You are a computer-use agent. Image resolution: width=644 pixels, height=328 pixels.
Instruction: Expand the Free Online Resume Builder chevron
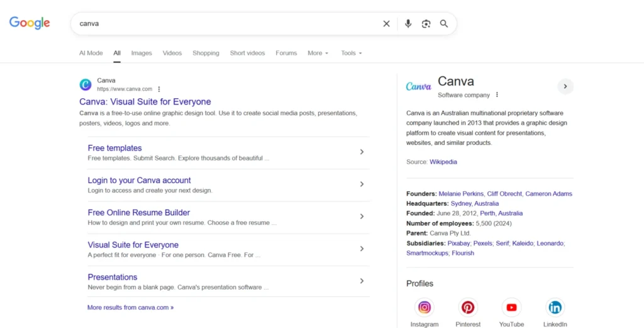pyautogui.click(x=362, y=217)
